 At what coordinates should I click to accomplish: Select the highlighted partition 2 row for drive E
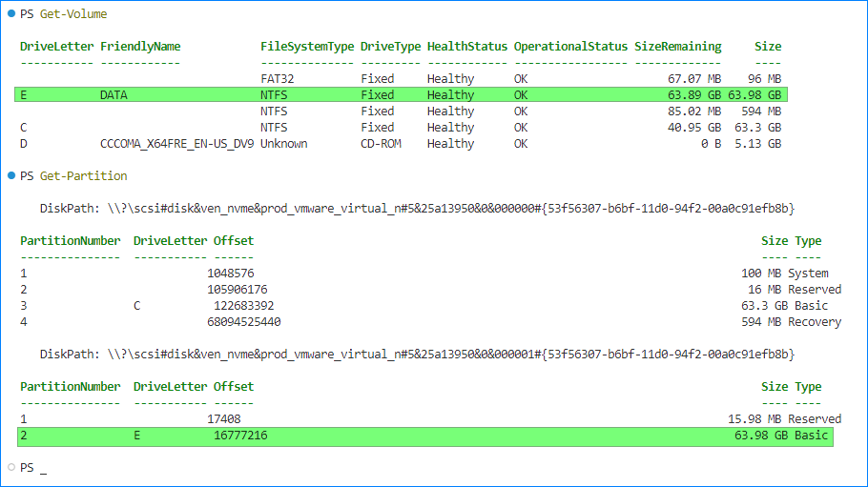[424, 436]
